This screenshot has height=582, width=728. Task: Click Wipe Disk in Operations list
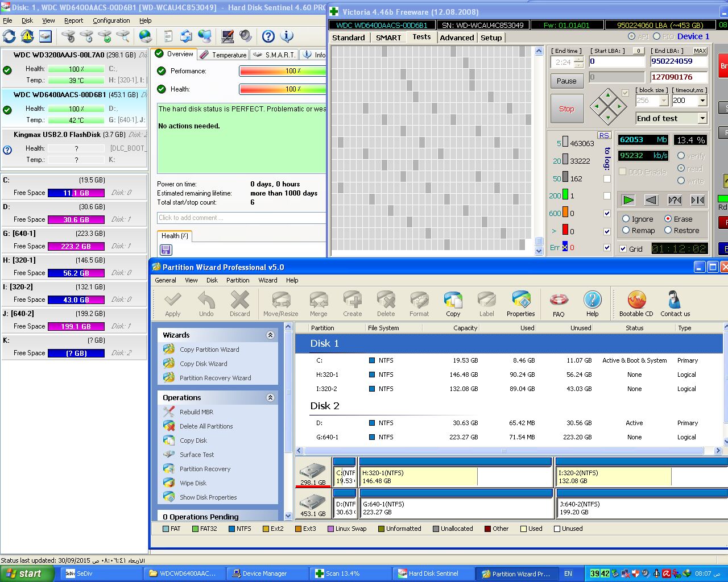tap(193, 483)
